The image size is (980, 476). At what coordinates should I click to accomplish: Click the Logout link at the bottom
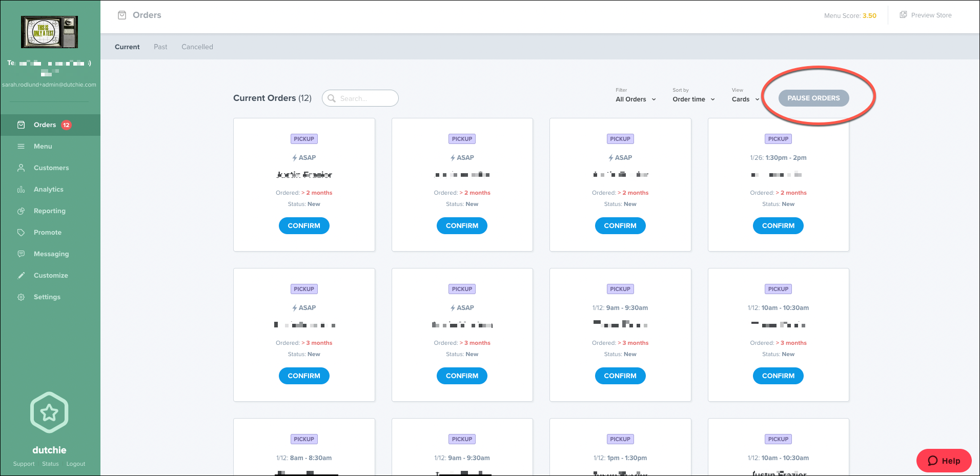coord(75,463)
